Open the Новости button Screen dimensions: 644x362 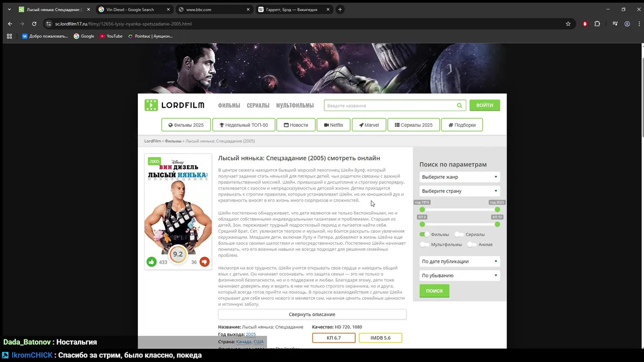(x=296, y=125)
